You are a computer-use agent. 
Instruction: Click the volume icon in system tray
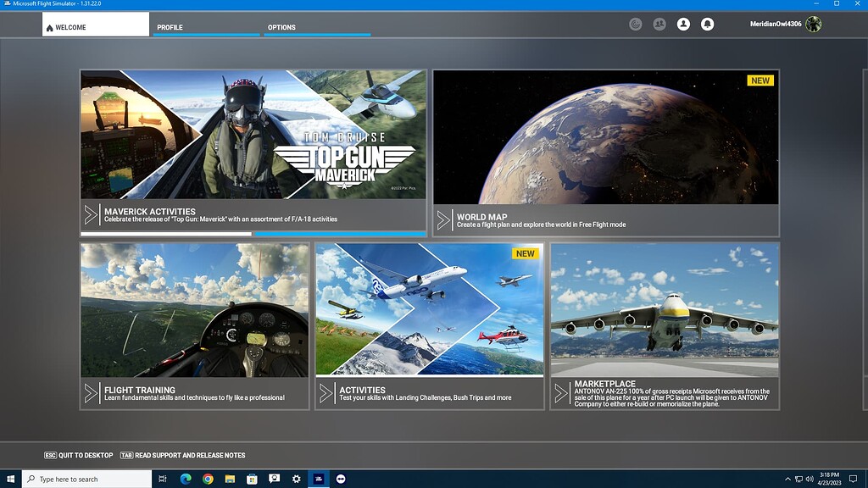810,480
